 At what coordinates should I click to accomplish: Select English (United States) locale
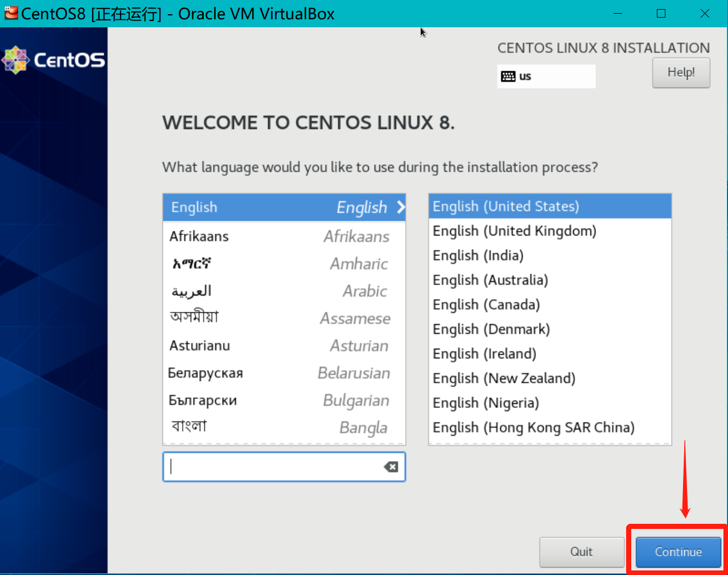pyautogui.click(x=550, y=206)
